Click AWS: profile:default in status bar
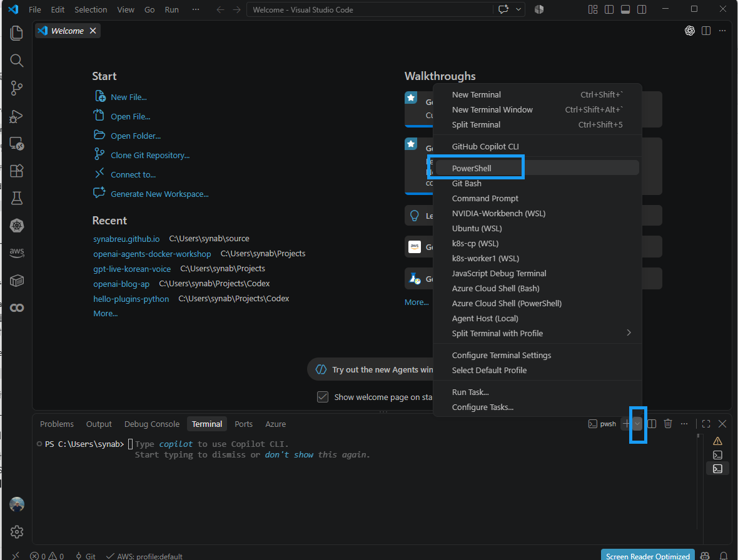 144,556
